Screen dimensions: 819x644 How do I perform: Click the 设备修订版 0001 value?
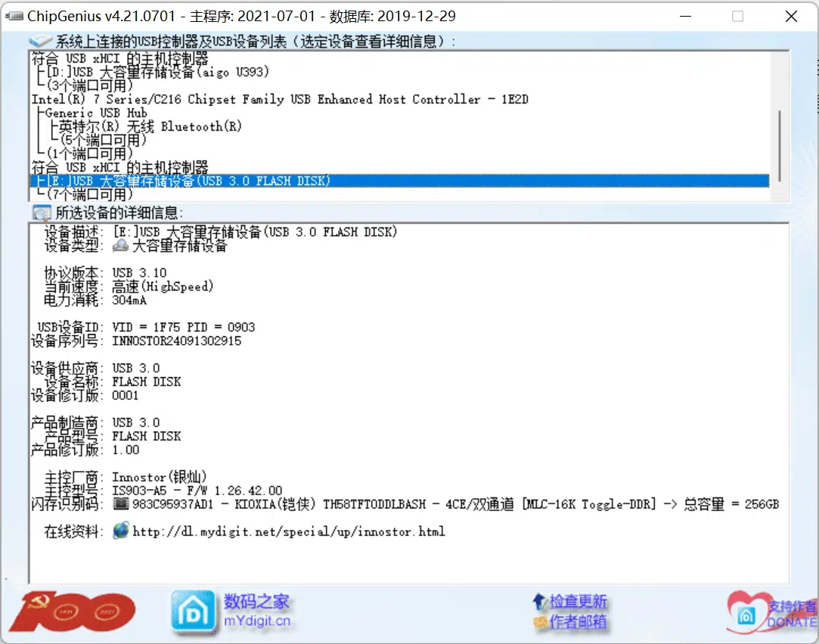coord(126,395)
